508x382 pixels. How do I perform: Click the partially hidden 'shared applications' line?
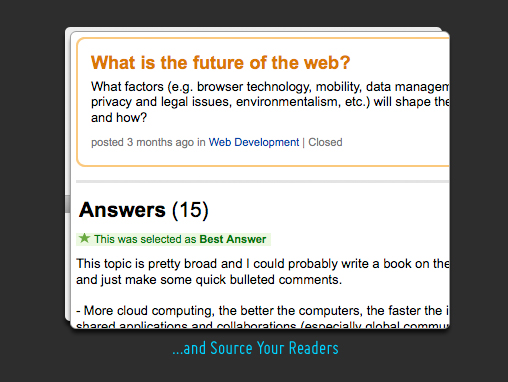pos(263,325)
